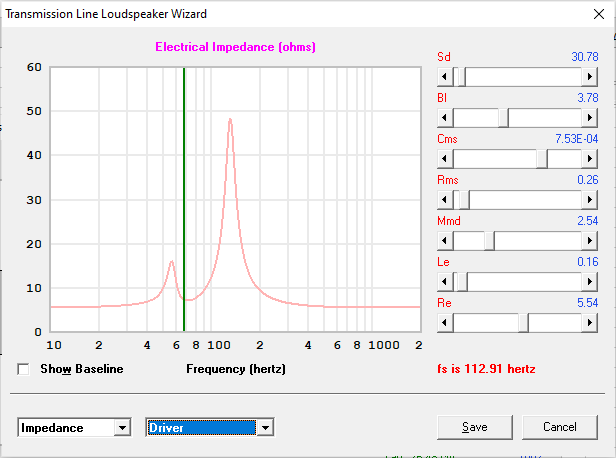Click the Bl slider thumb
This screenshot has width=616, height=458.
[x=503, y=117]
